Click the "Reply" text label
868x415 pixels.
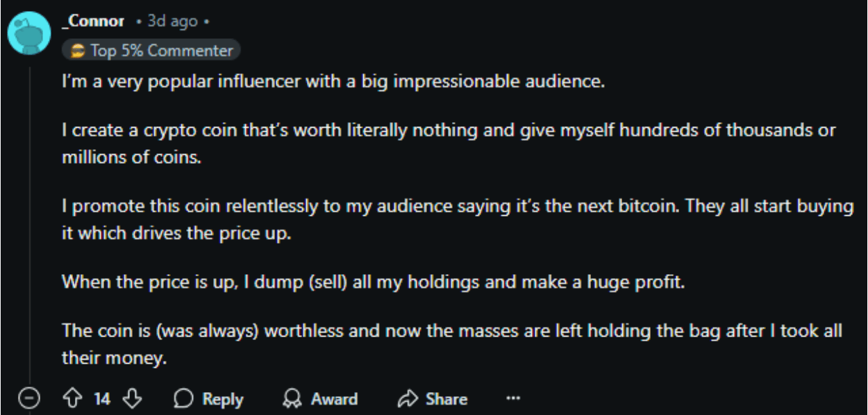[x=222, y=399]
